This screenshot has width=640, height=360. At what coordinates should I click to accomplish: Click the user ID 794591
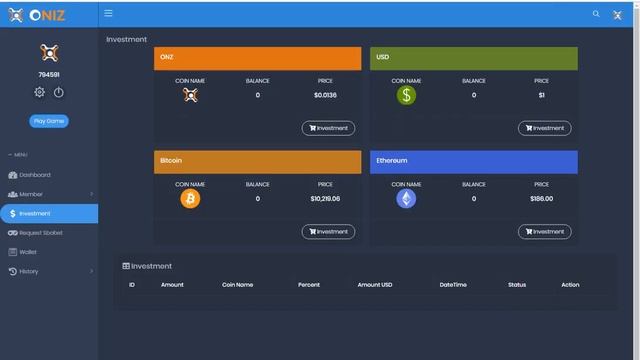tap(49, 75)
